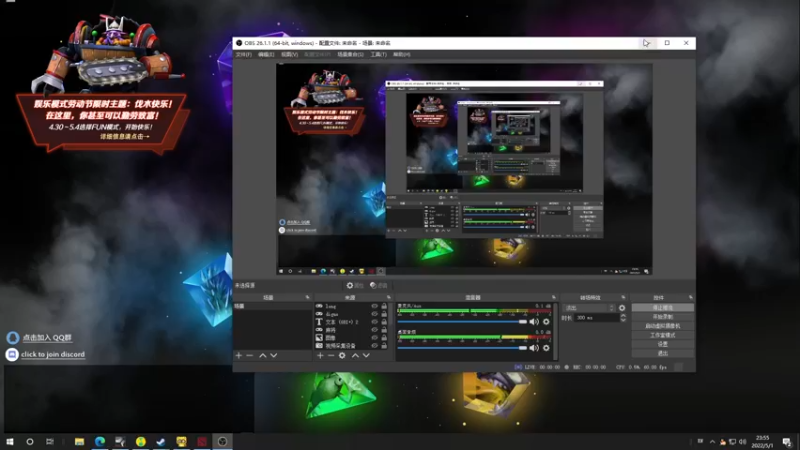Viewport: 800px width, 450px height.
Task: Open the Windows Start menu
Action: pyautogui.click(x=10, y=441)
